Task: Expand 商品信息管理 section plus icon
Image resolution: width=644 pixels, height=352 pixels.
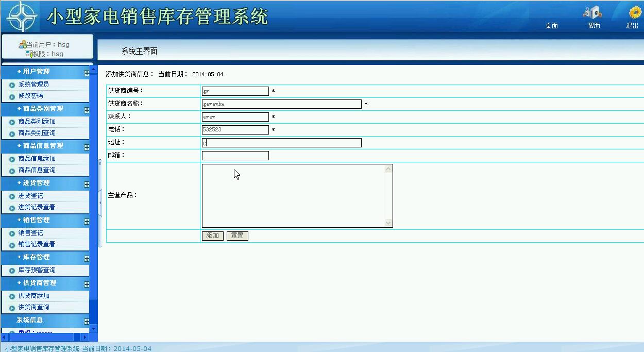Action: 87,147
